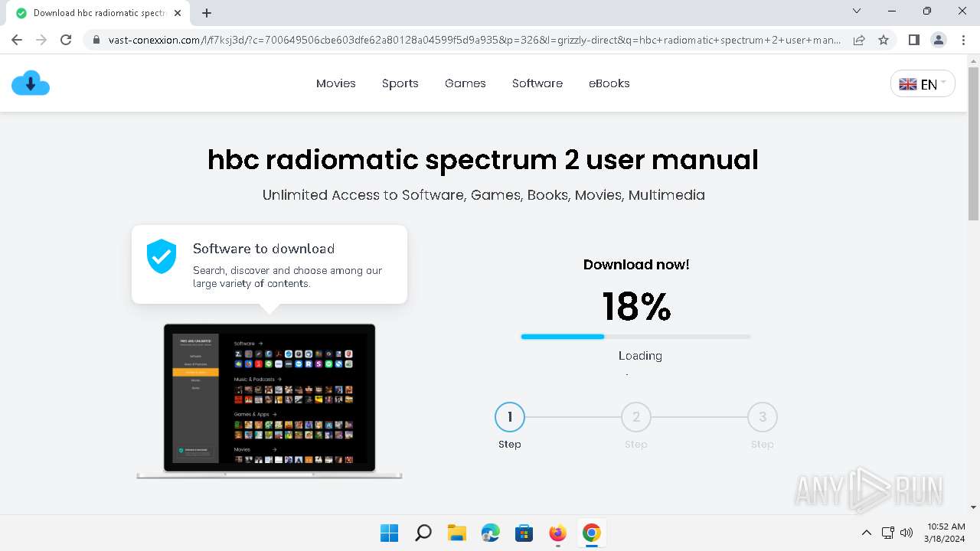Open network status tray icon
Viewport: 980px width, 551px height.
tap(888, 533)
